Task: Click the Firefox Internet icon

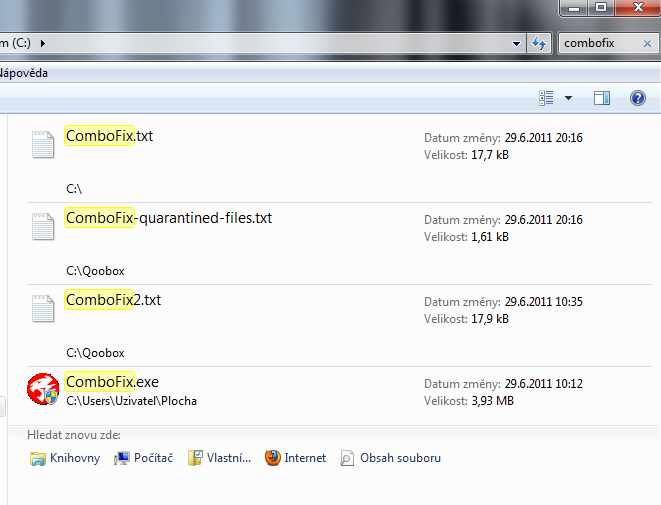Action: [273, 458]
